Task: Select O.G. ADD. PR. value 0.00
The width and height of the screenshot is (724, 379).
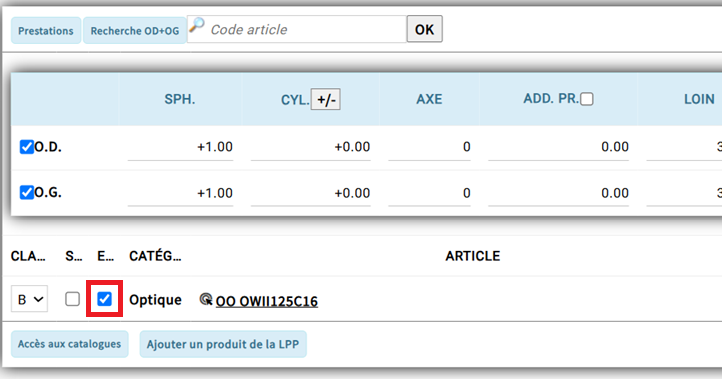Action: click(559, 193)
